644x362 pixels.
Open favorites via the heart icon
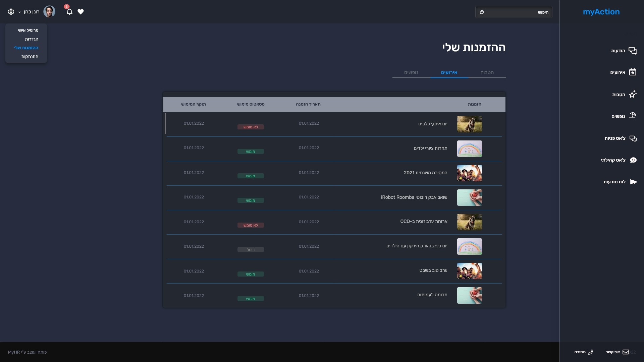tap(80, 12)
